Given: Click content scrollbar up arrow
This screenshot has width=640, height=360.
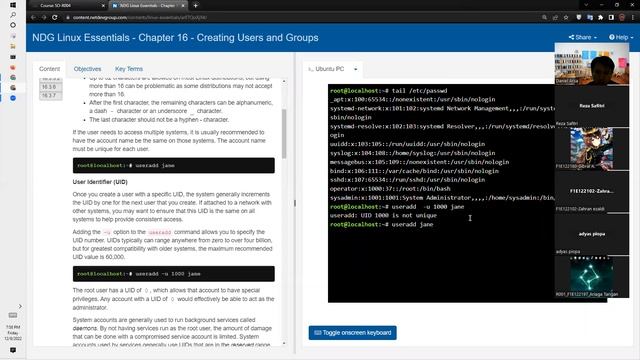Looking at the screenshot, I should pyautogui.click(x=284, y=82).
